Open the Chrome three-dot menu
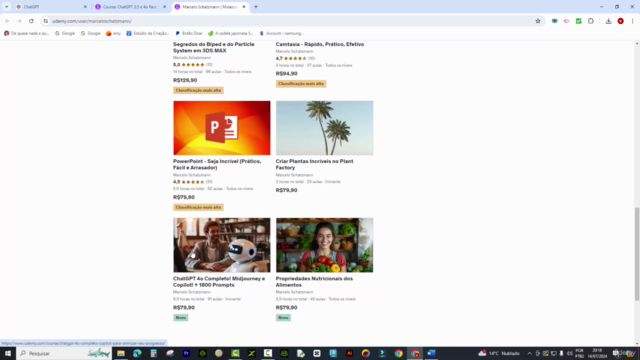 [x=632, y=21]
